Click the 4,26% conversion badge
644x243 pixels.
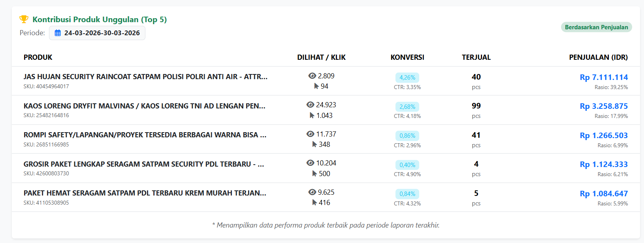point(407,78)
